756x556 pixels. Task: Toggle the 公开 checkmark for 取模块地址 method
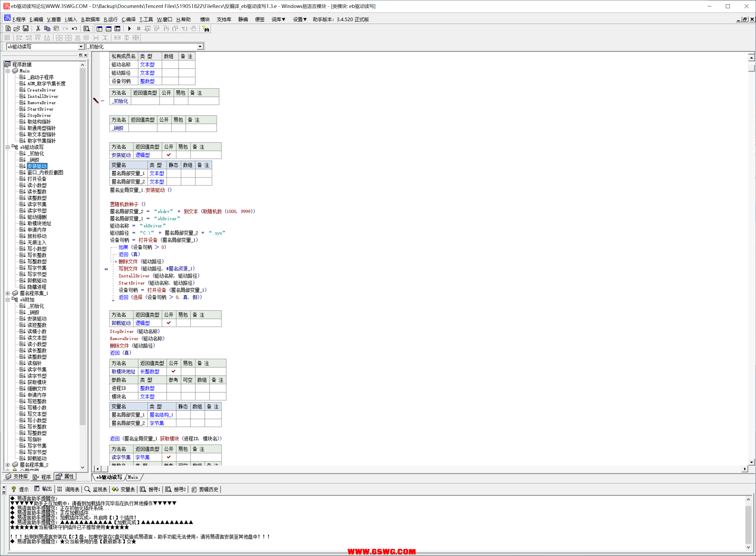coord(173,371)
